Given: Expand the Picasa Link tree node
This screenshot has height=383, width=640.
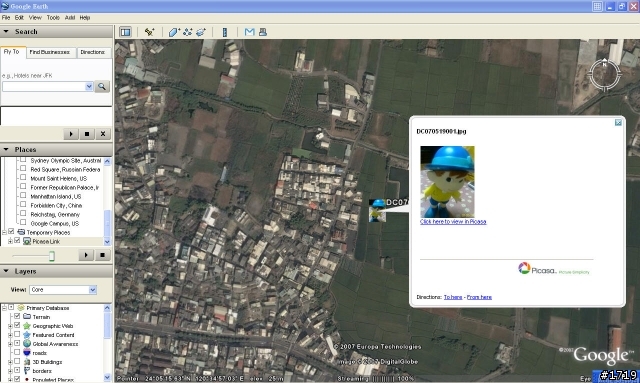Looking at the screenshot, I should click(x=10, y=241).
